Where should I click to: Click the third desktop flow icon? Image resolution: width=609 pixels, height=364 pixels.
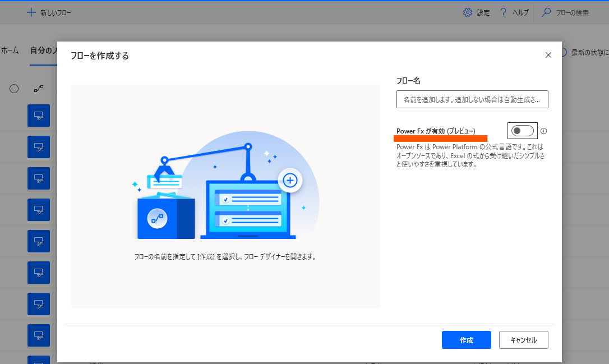[39, 178]
